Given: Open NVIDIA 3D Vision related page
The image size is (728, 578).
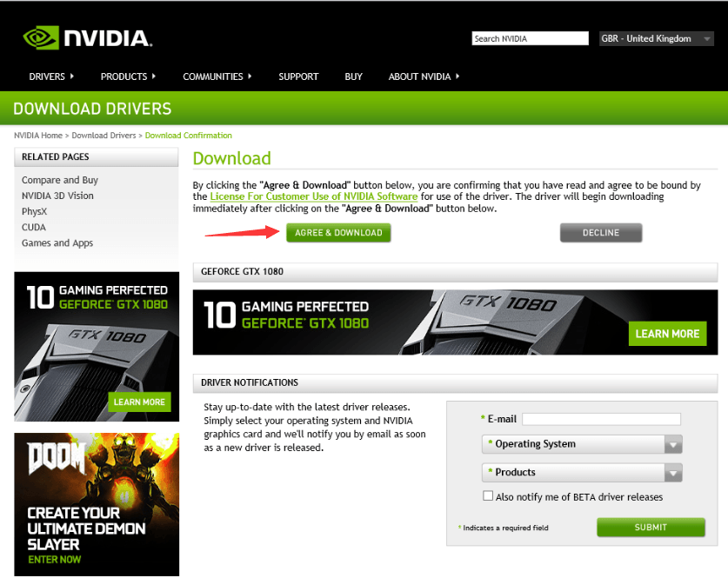Looking at the screenshot, I should pyautogui.click(x=57, y=196).
